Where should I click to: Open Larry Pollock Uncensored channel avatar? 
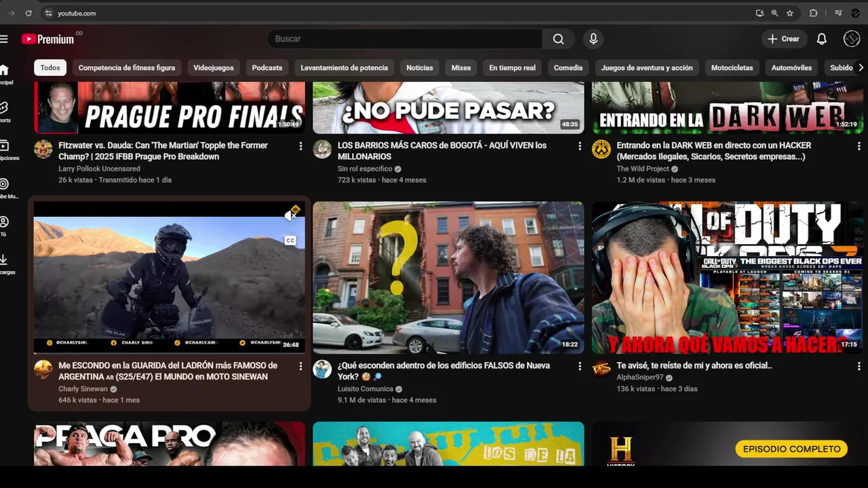pos(43,150)
